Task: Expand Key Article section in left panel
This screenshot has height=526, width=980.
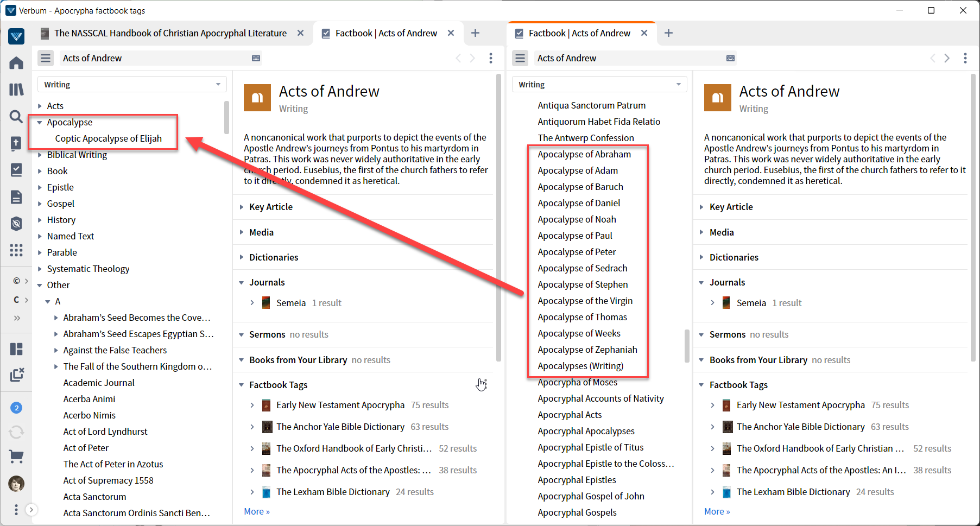Action: [x=242, y=207]
